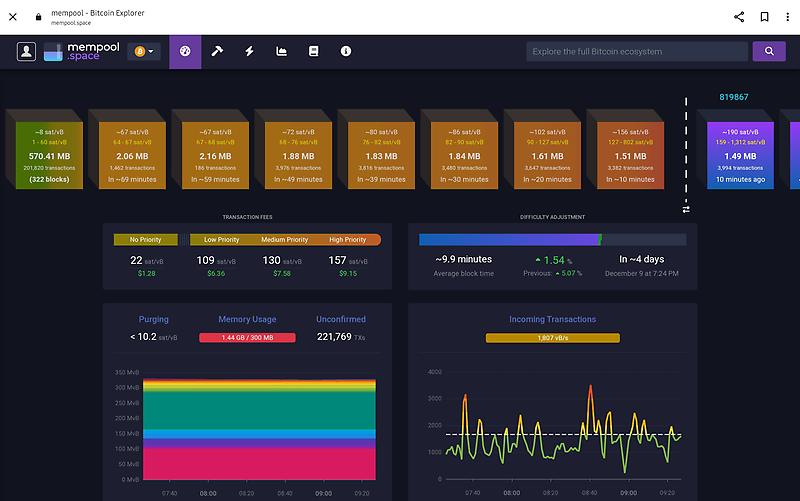Expand the Bitcoin network dropdown
The width and height of the screenshot is (800, 501).
[144, 51]
